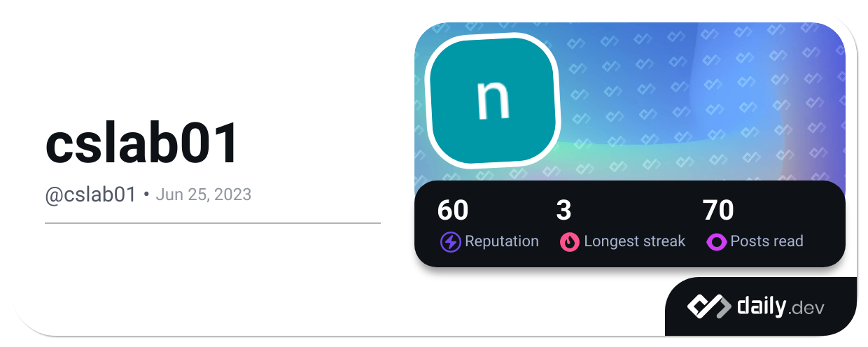Image resolution: width=868 pixels, height=347 pixels.
Task: Click the Reputation lightning bolt icon
Action: coord(450,242)
